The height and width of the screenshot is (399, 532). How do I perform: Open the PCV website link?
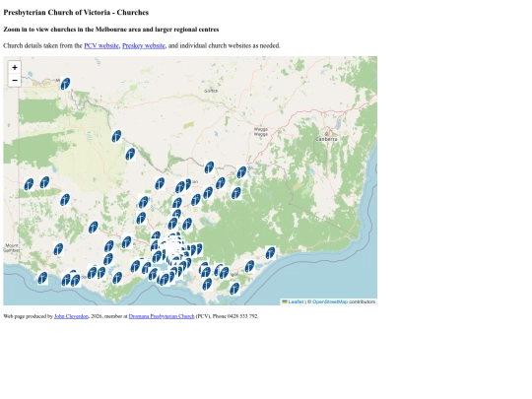(x=101, y=45)
